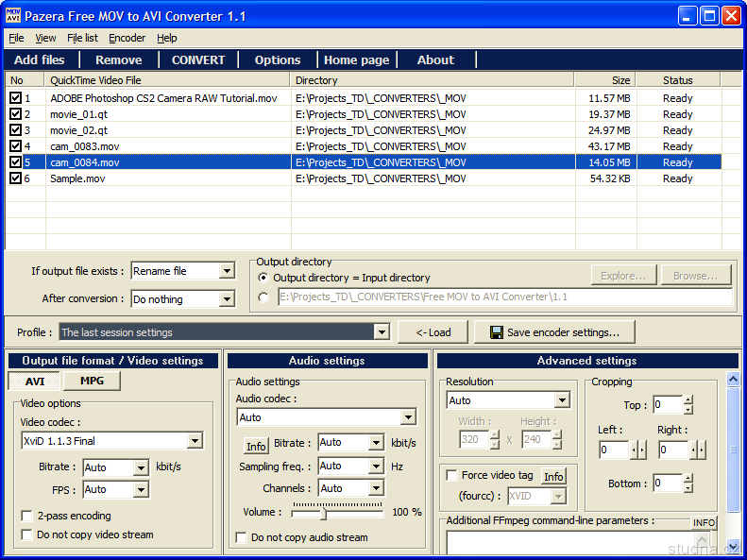Add files using the toolbar button
Image resolution: width=747 pixels, height=560 pixels.
(40, 59)
